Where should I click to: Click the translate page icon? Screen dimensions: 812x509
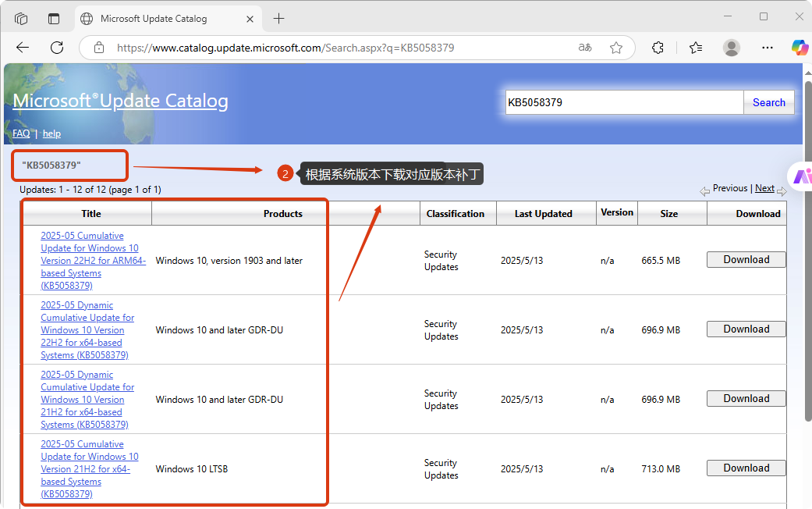point(585,48)
